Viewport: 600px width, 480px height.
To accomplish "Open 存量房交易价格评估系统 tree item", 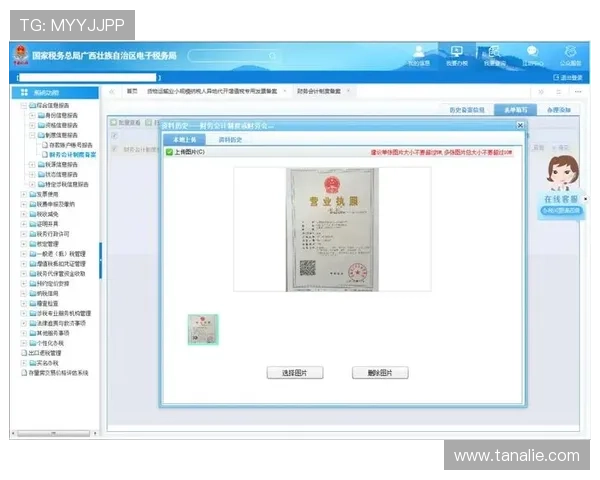I will [x=55, y=373].
